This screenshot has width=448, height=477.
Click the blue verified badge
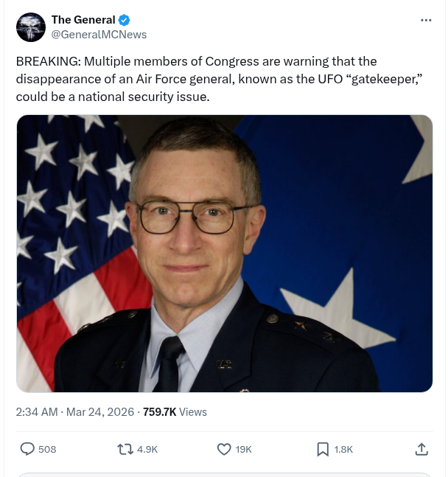(124, 20)
